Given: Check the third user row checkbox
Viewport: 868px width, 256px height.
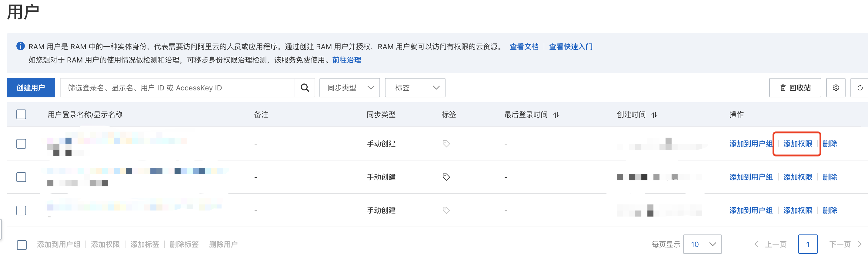Looking at the screenshot, I should click(21, 211).
